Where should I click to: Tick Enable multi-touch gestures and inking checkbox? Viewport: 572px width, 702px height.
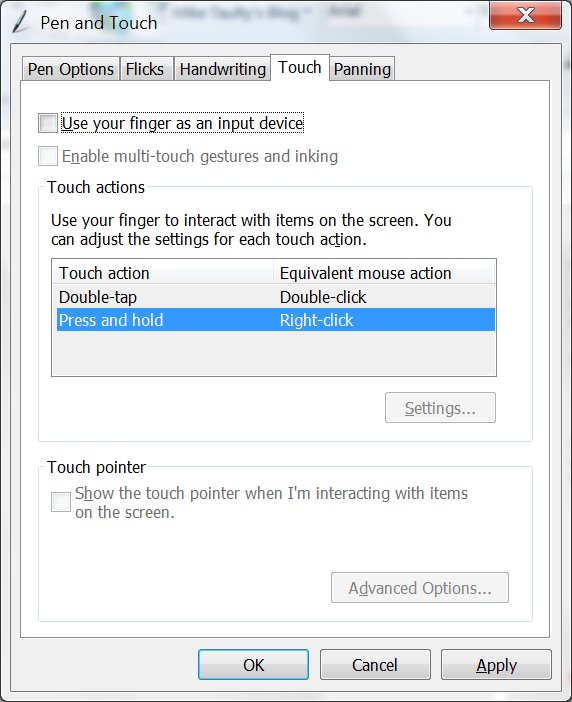(48, 156)
